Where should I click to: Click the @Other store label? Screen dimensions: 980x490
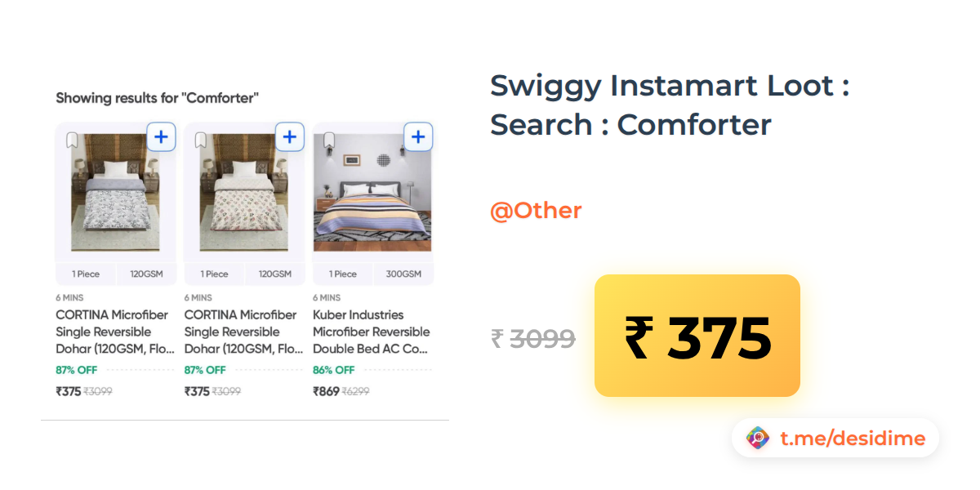point(536,211)
